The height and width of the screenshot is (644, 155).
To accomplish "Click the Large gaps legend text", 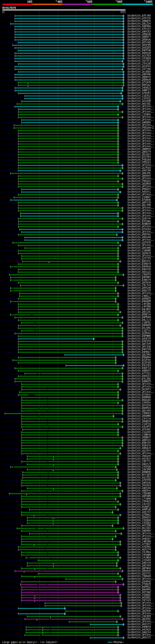I will click(x=30, y=642).
